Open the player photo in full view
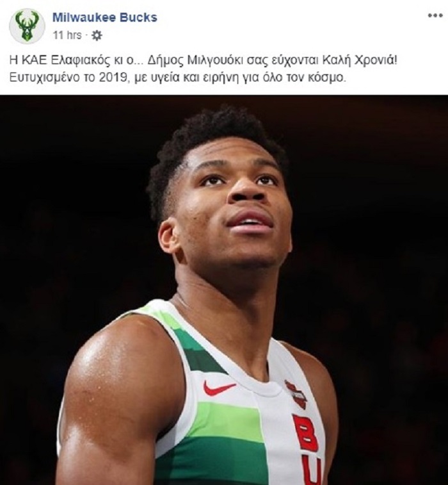This screenshot has width=448, height=485. (224, 290)
